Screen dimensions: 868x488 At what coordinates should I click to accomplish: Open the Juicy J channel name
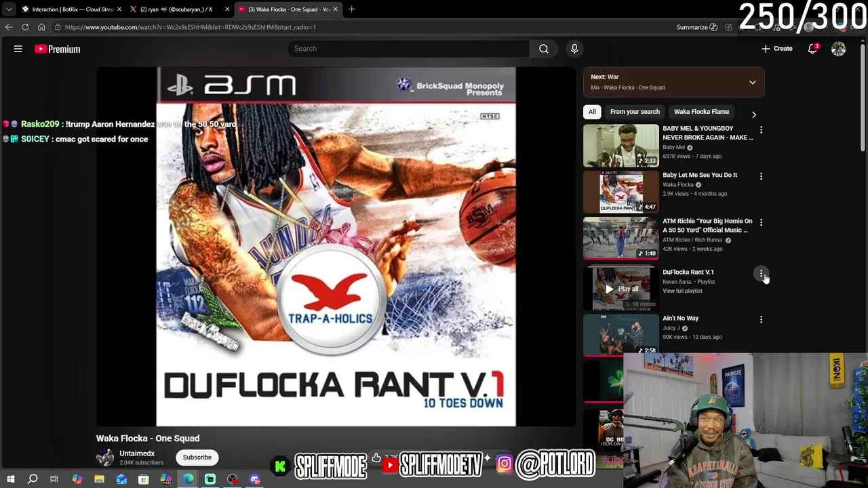pyautogui.click(x=671, y=328)
